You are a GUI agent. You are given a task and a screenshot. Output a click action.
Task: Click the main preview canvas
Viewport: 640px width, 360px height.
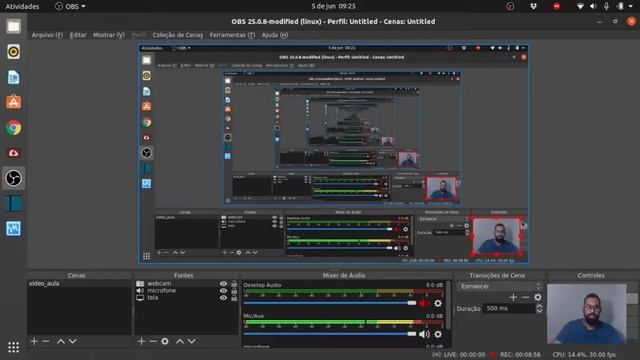pos(333,153)
